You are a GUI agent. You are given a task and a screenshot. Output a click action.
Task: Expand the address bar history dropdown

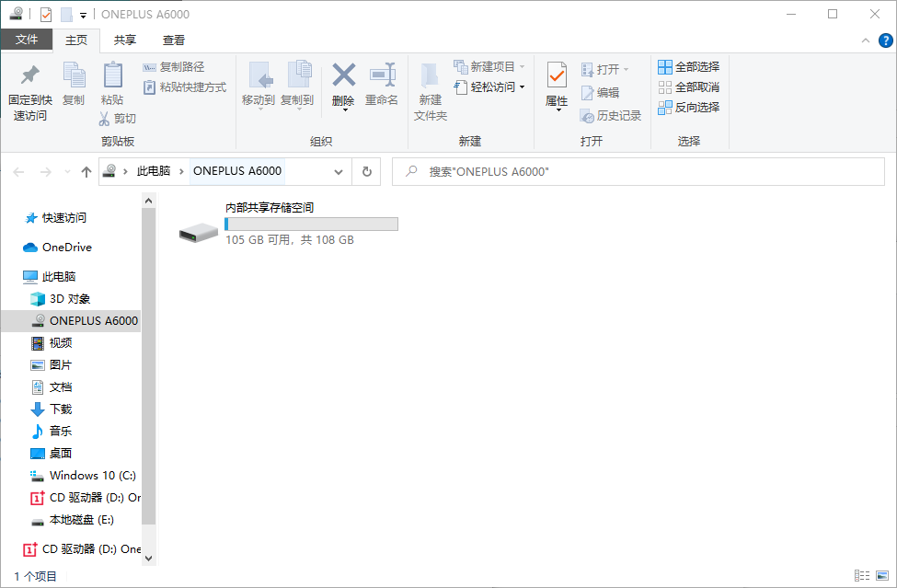coord(338,171)
